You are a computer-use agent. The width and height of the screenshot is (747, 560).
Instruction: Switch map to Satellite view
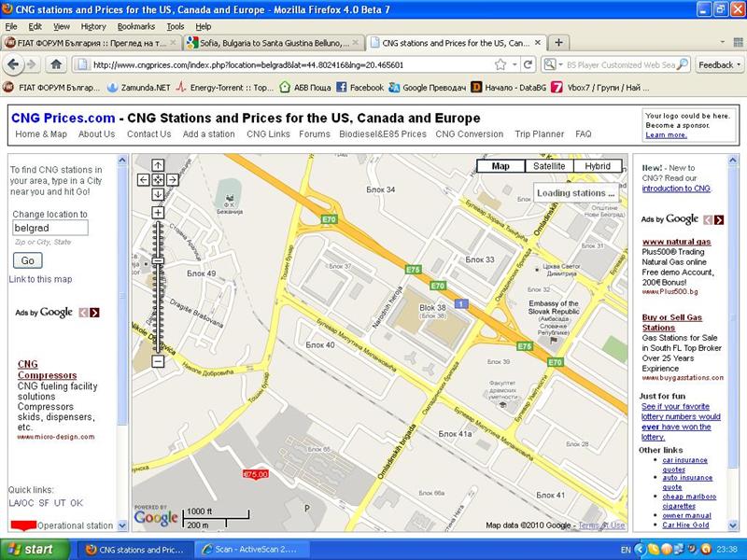[x=548, y=166]
